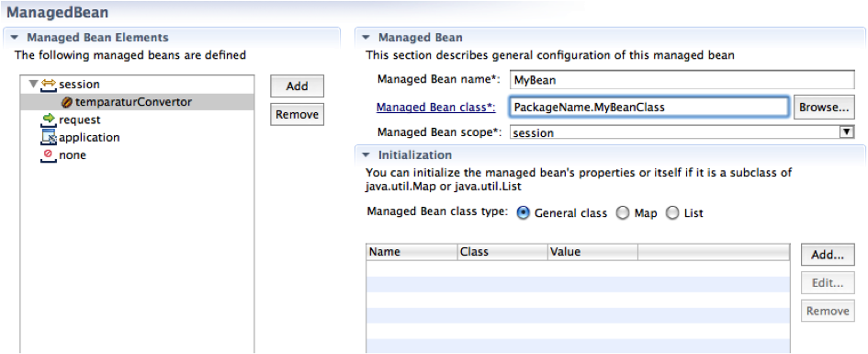Collapse the Initialization section

pos(366,155)
